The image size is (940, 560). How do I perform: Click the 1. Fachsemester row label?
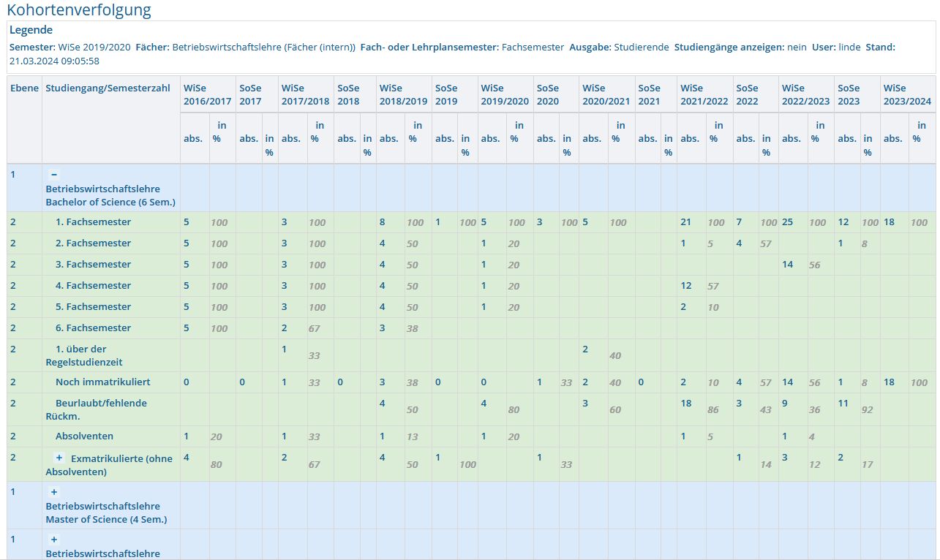(93, 222)
